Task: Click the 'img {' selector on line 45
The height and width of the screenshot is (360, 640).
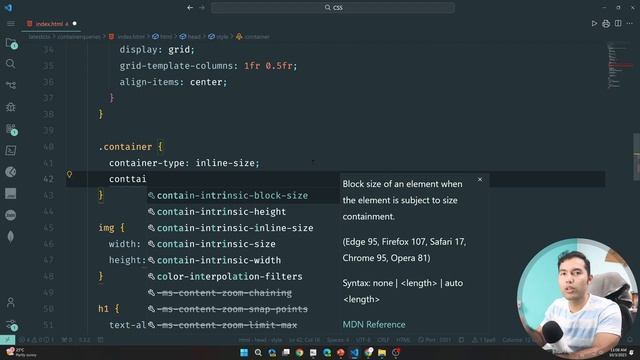Action: [111, 228]
